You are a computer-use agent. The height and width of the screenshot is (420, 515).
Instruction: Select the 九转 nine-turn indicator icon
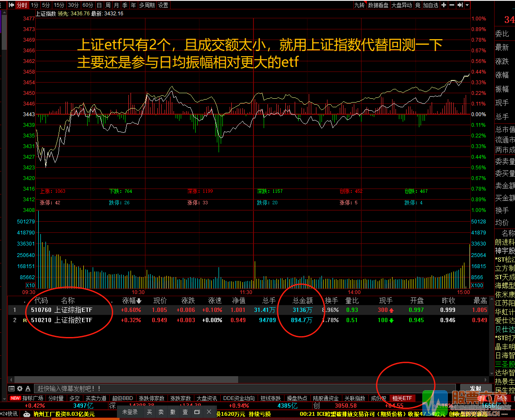(360, 5)
